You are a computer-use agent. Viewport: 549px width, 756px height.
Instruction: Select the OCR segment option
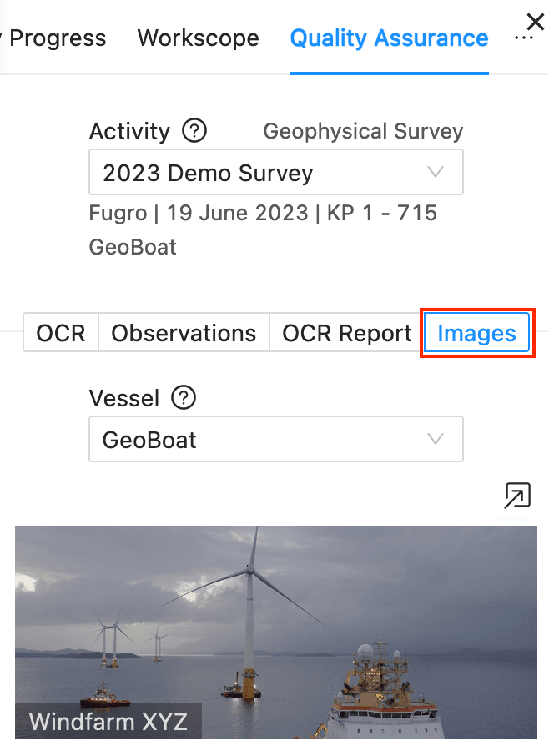pyautogui.click(x=61, y=333)
